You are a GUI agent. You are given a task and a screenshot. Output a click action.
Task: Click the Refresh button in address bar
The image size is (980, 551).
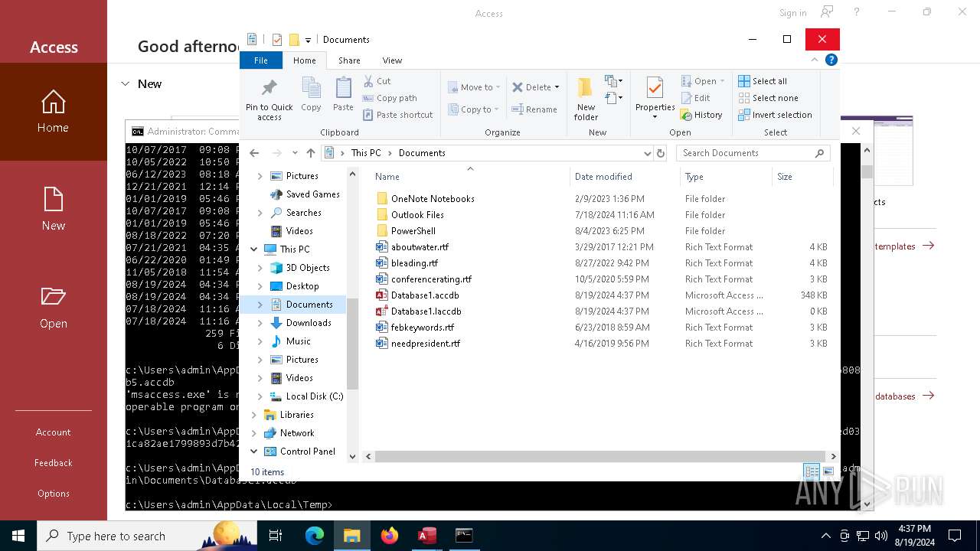[661, 153]
